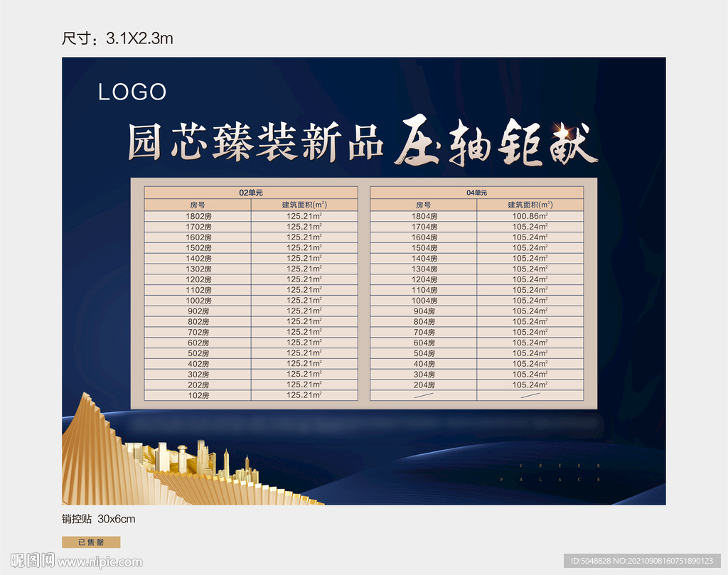Click the gold 已售罄 sold-out sticker
Viewport: 728px width, 575px height.
(91, 542)
